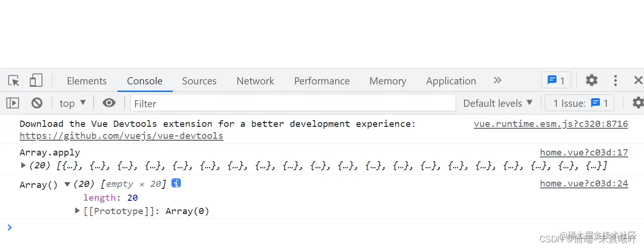
Task: Open the Default levels dropdown
Action: [498, 103]
